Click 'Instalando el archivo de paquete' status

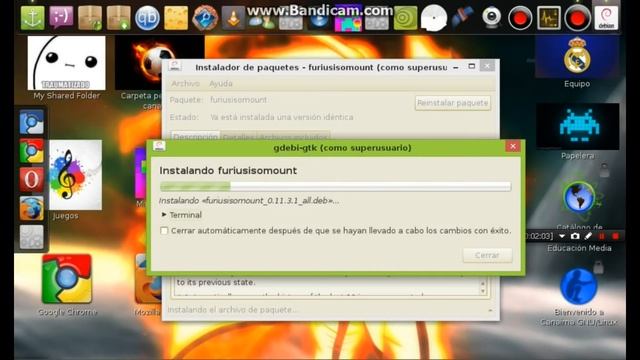point(233,310)
